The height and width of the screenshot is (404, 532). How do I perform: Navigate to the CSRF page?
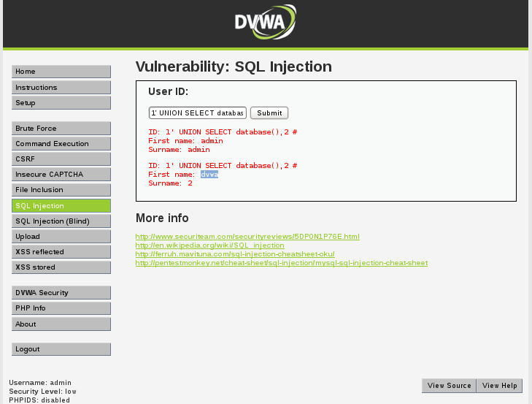coord(61,159)
